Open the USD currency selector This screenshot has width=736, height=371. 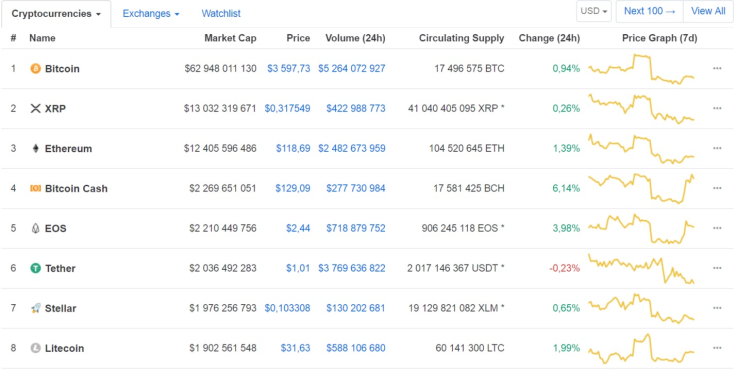click(x=594, y=11)
